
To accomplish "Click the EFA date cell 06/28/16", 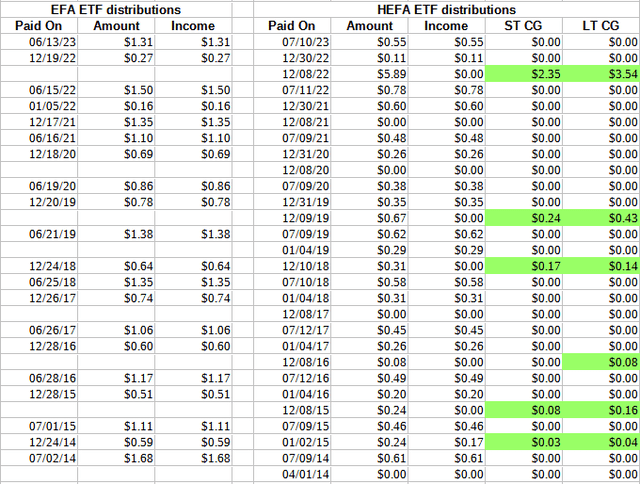I will tap(39, 378).
